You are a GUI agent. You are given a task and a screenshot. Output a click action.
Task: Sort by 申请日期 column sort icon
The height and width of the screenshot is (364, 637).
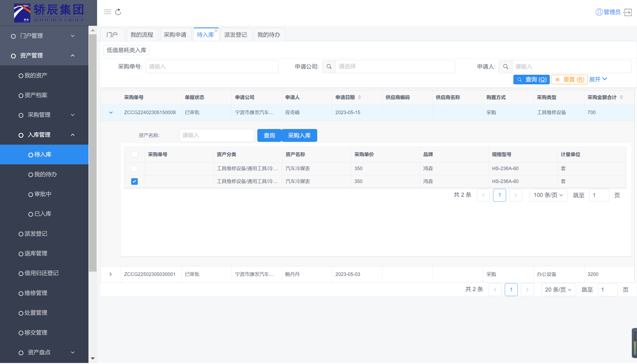(x=360, y=97)
